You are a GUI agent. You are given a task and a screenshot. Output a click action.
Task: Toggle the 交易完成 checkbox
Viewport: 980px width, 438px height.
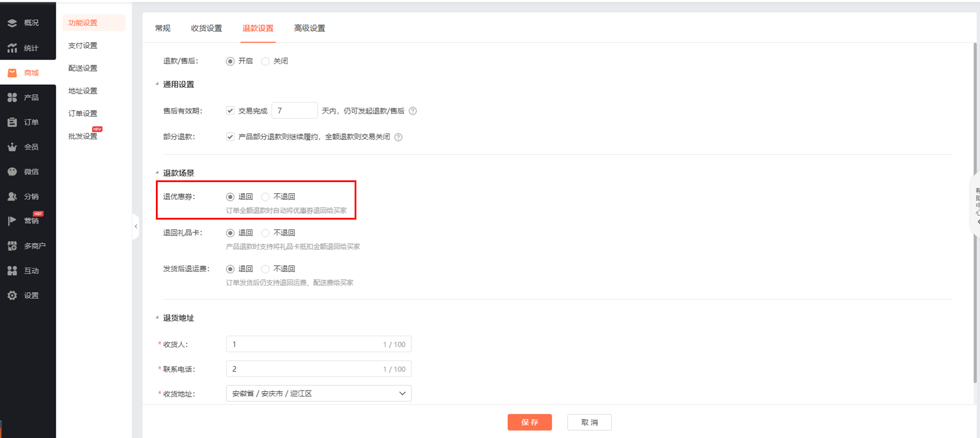pyautogui.click(x=230, y=111)
